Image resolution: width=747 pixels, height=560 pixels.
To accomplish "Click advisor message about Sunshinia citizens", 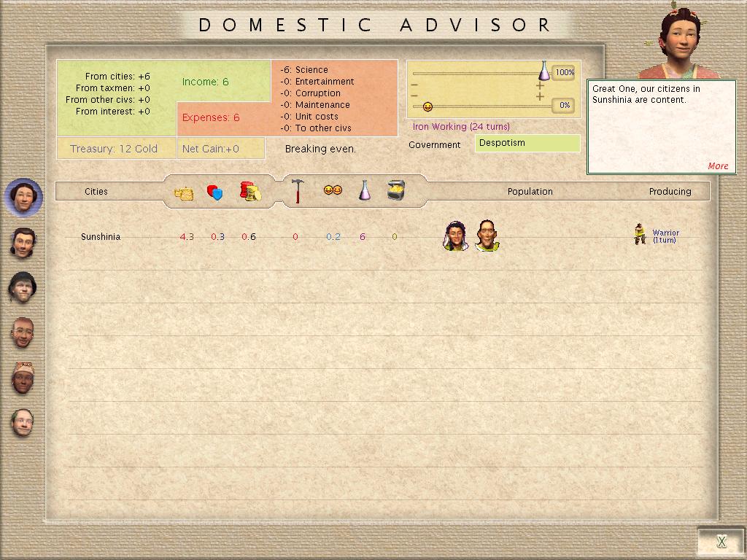I will (646, 94).
